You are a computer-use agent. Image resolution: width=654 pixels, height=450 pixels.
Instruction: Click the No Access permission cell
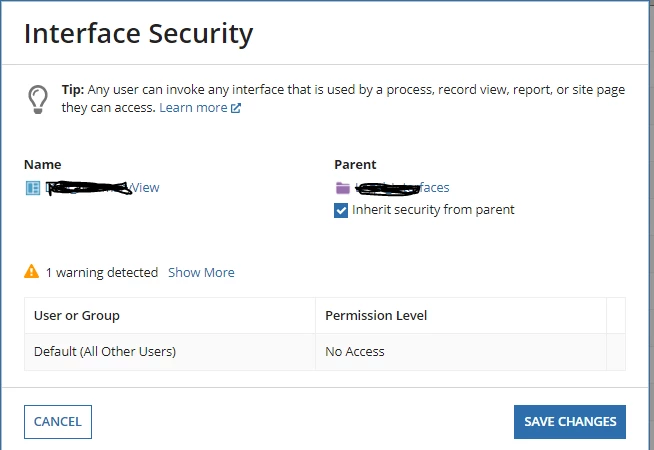460,352
